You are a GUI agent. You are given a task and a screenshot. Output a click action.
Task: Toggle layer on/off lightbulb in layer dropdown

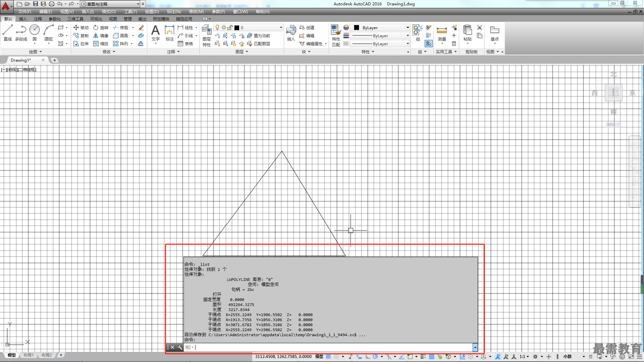[217, 27]
